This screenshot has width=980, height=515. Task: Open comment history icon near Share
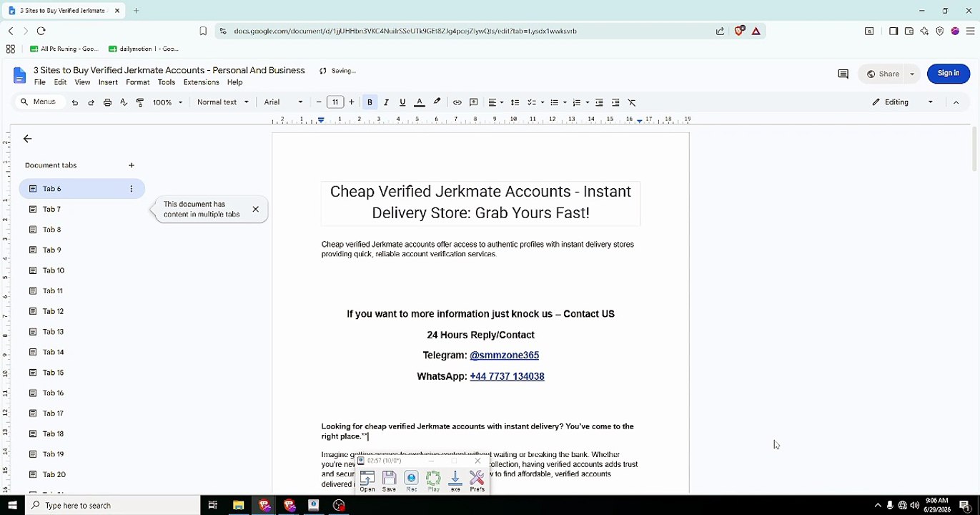(x=843, y=74)
